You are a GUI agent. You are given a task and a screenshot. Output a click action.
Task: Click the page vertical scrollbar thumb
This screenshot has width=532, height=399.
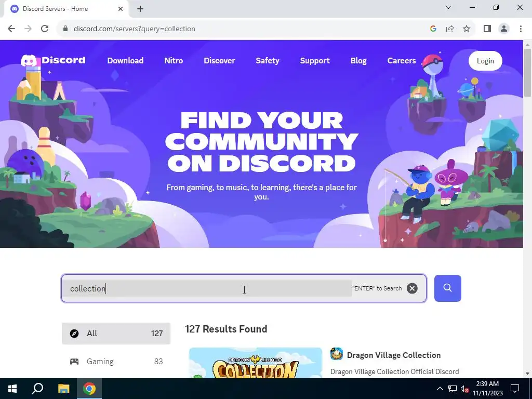527,73
